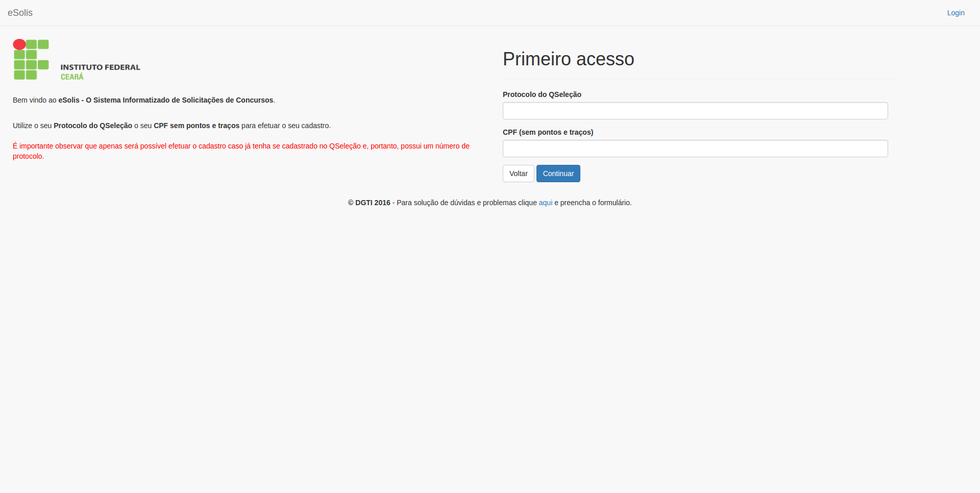Focus the CPF (sem pontos e traços) field
The width and height of the screenshot is (980, 493).
[x=695, y=149]
